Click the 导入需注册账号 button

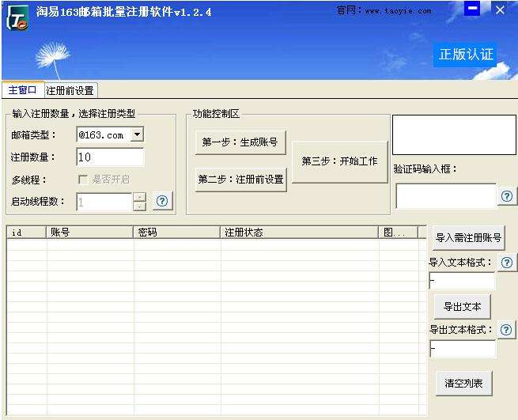click(x=468, y=237)
